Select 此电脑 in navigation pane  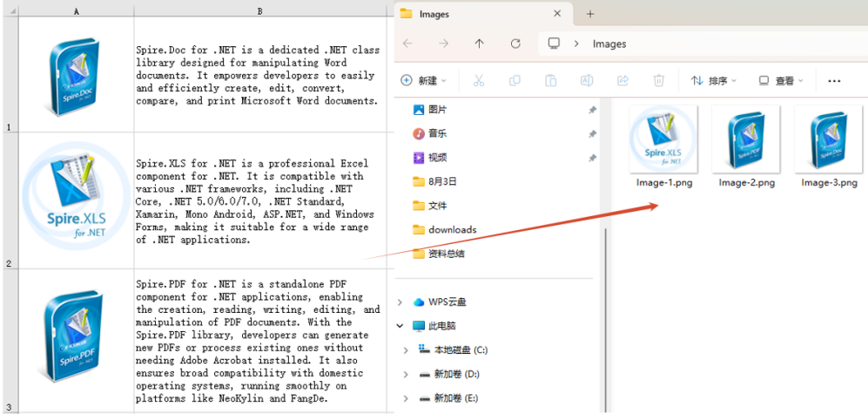[x=434, y=326]
